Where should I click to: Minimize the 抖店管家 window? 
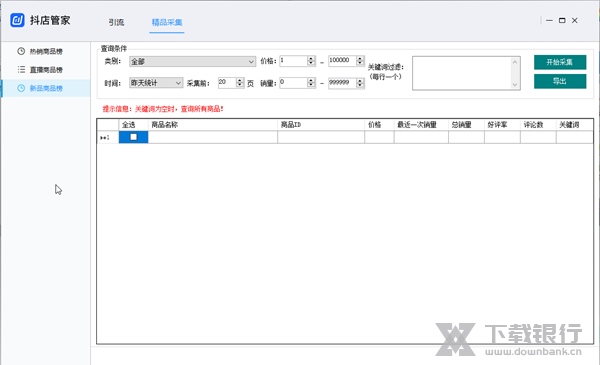pyautogui.click(x=549, y=20)
